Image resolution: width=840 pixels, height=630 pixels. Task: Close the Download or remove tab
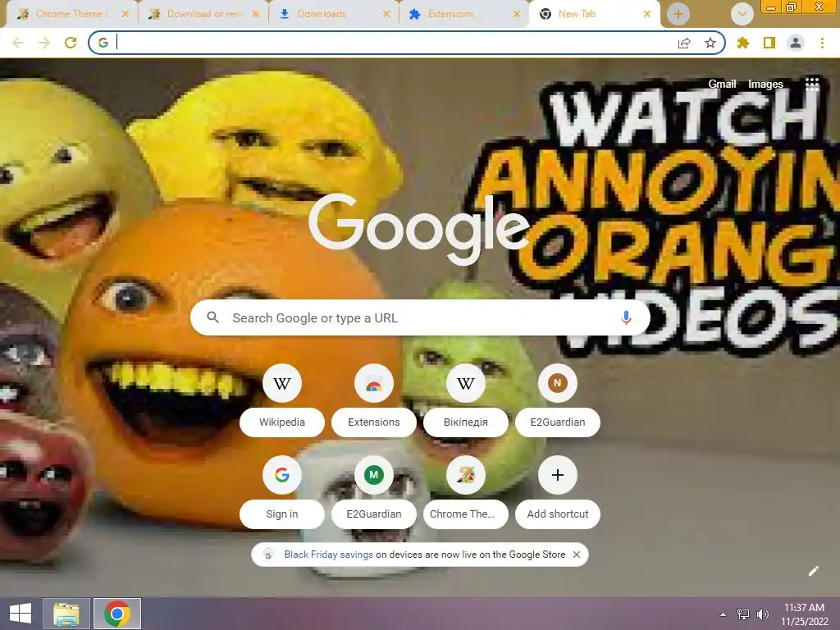tap(256, 14)
